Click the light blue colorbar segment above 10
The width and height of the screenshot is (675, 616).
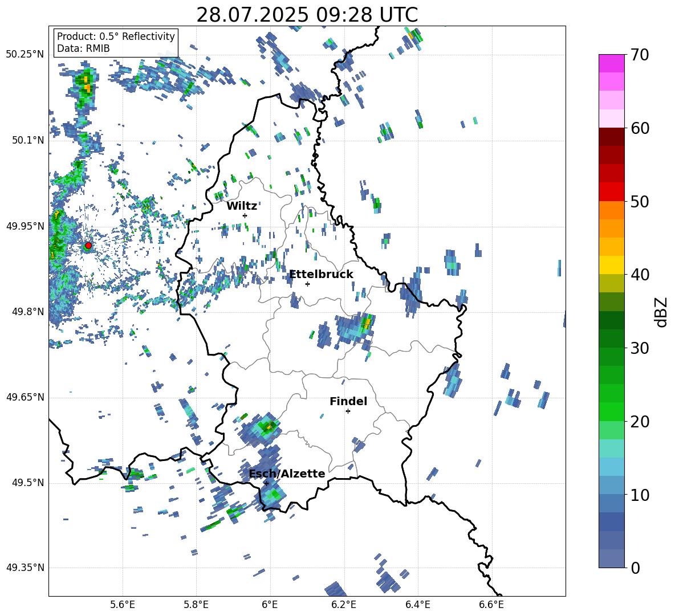(x=611, y=467)
